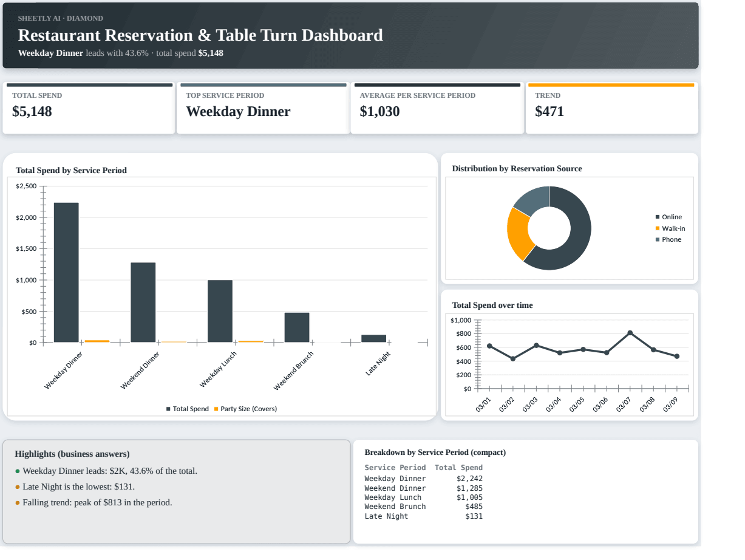Select the Late Night total spend bar
Screen dimensions: 745x560
point(373,339)
